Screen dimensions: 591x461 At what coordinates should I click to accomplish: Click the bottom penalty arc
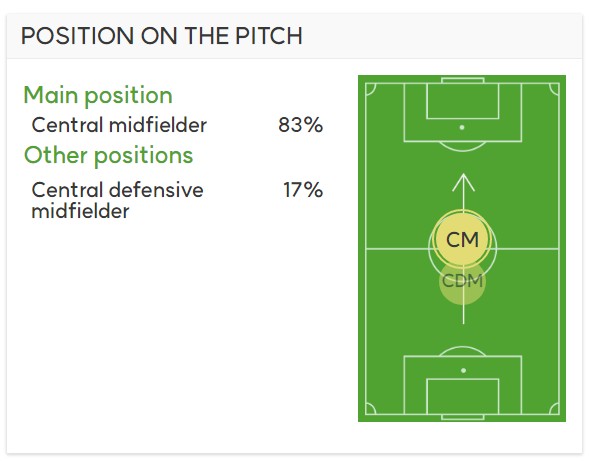tap(462, 351)
